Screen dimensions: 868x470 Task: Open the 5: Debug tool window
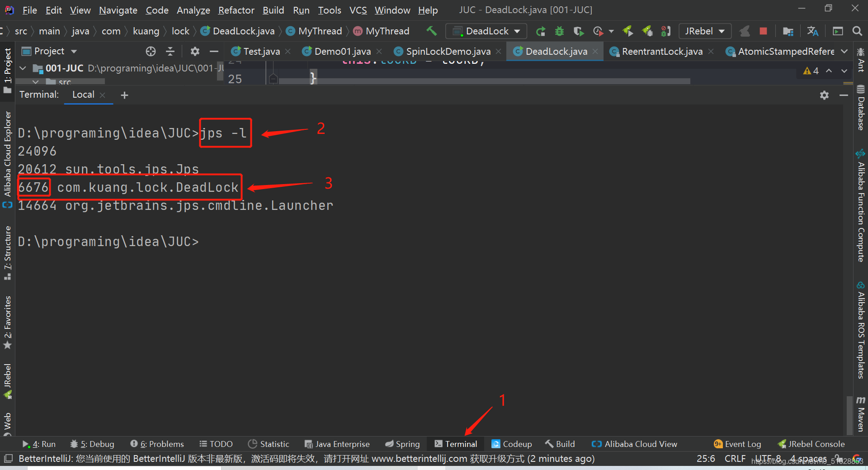[x=93, y=444]
